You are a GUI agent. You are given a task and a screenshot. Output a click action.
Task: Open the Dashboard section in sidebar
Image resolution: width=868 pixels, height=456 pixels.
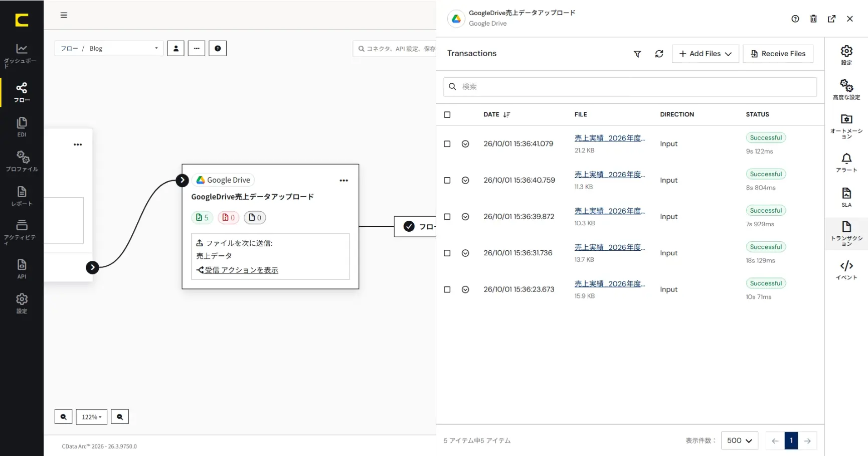pos(22,55)
